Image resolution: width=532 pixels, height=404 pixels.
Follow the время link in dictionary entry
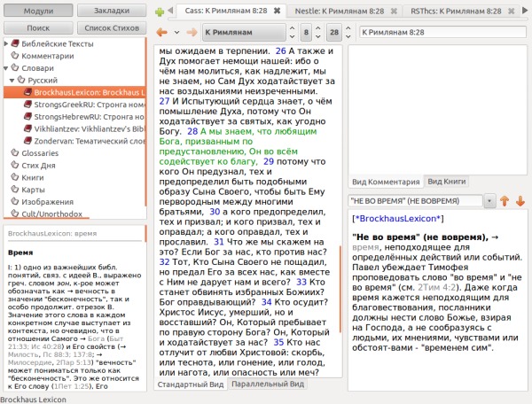365,247
